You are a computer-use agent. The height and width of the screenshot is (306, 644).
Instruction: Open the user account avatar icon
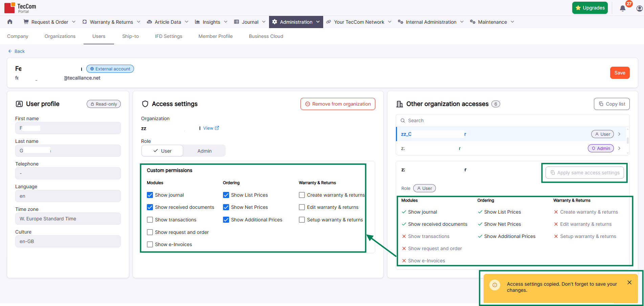pyautogui.click(x=640, y=8)
